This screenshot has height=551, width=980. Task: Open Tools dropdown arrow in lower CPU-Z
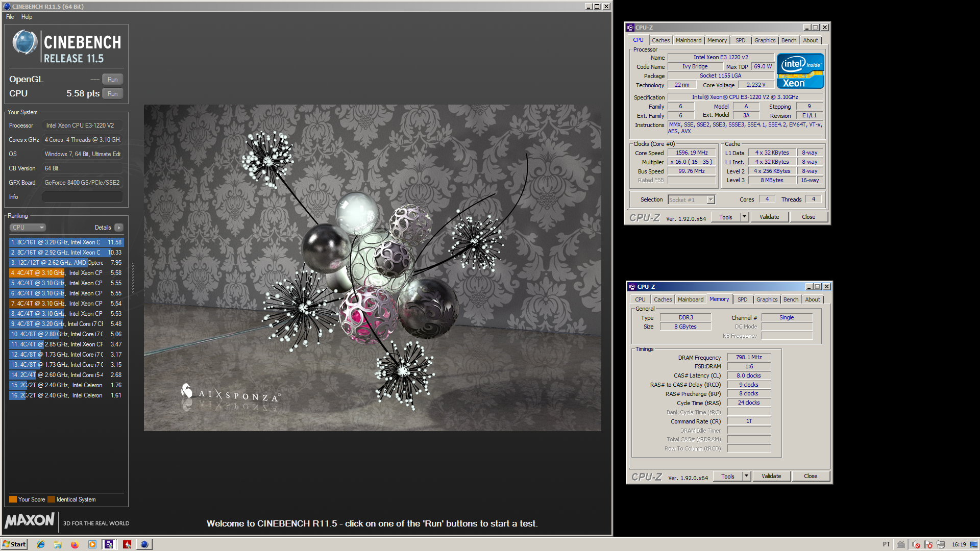pos(746,477)
